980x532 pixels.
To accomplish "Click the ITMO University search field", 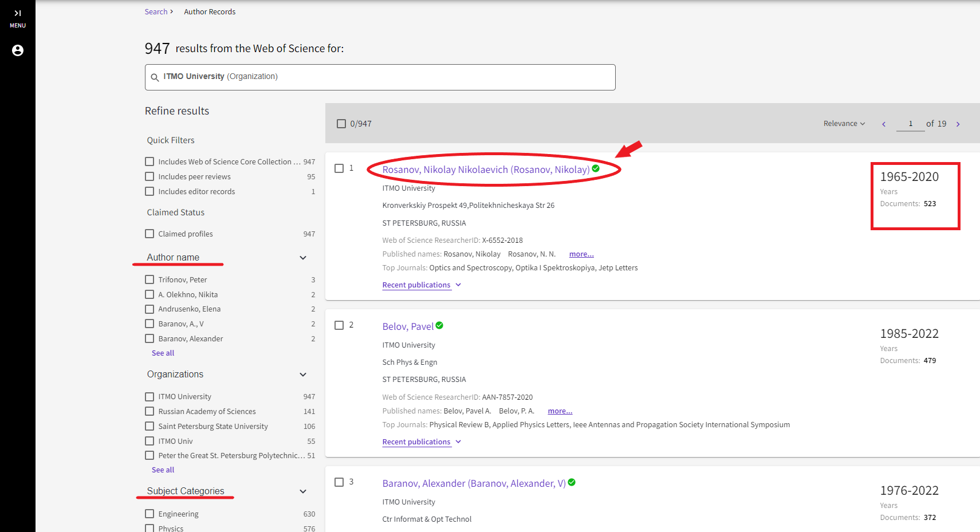I will pos(380,77).
